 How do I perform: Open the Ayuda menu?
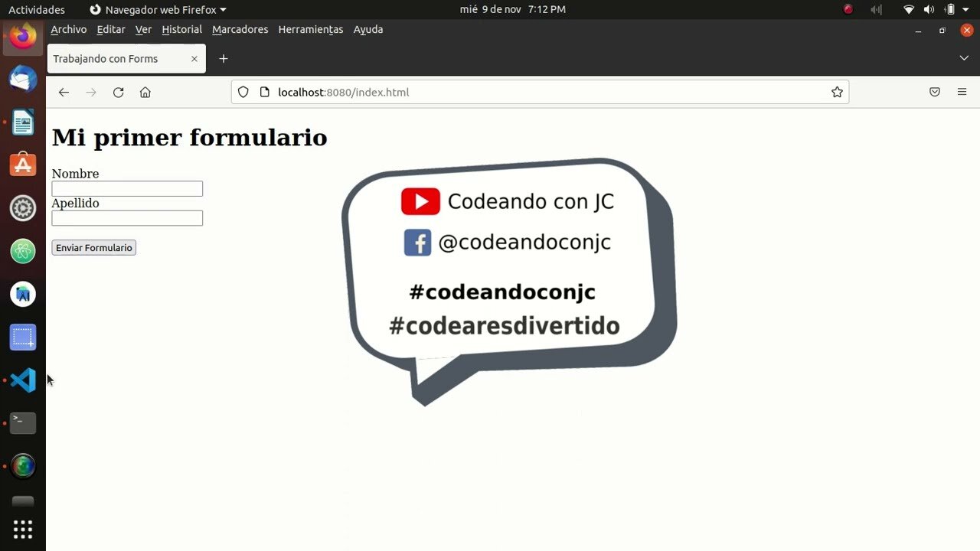pos(368,29)
